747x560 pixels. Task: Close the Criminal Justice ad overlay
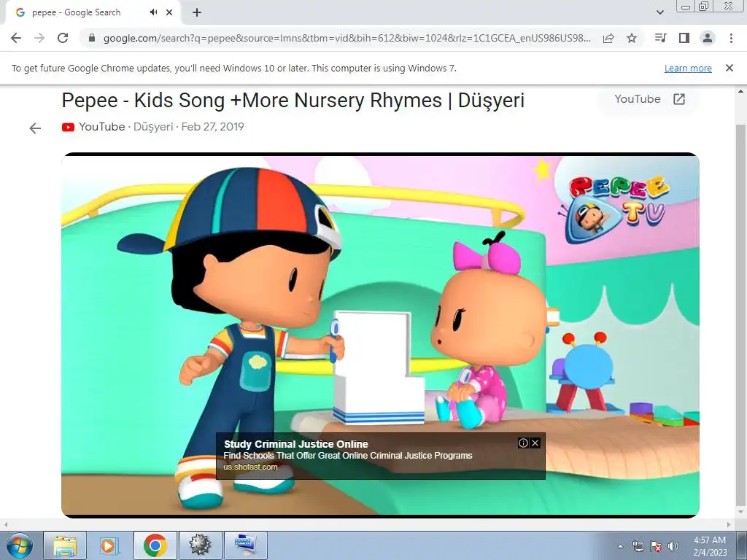point(535,443)
